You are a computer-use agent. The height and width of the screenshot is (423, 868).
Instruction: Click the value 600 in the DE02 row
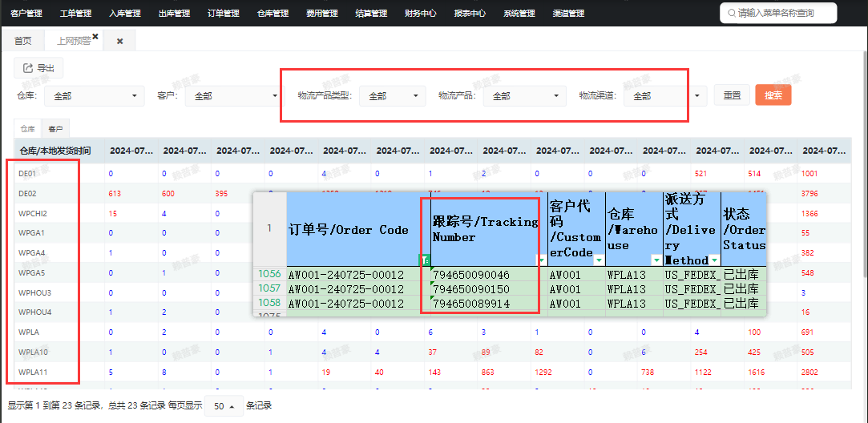click(168, 194)
